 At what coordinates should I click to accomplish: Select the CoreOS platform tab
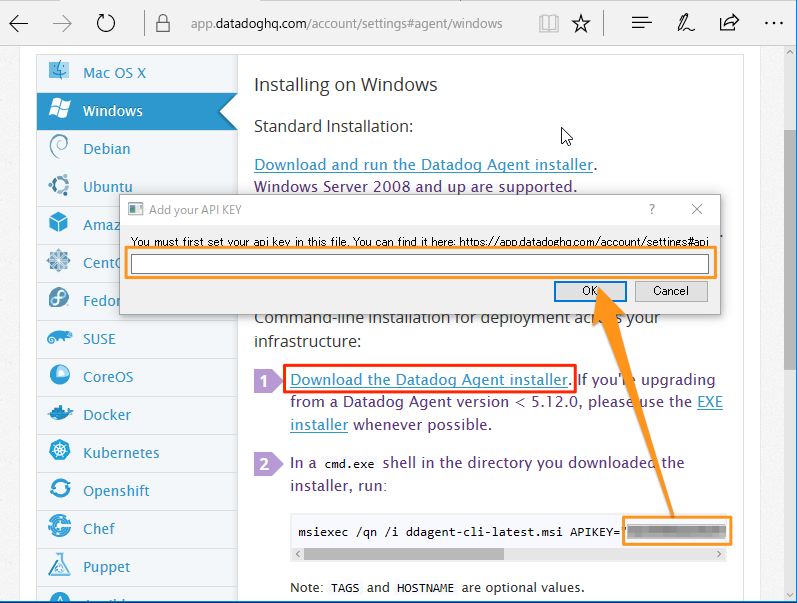[137, 377]
